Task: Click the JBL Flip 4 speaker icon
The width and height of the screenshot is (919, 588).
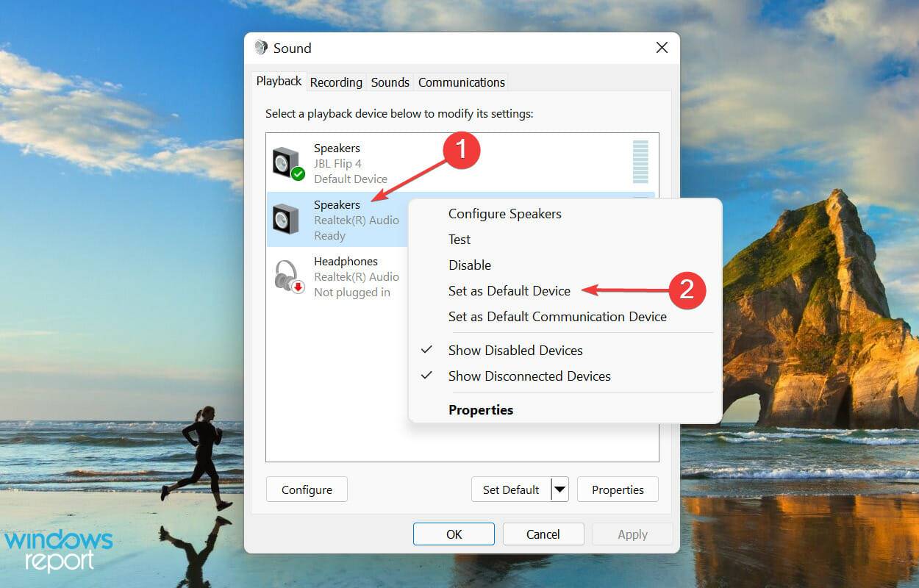Action: pos(287,160)
